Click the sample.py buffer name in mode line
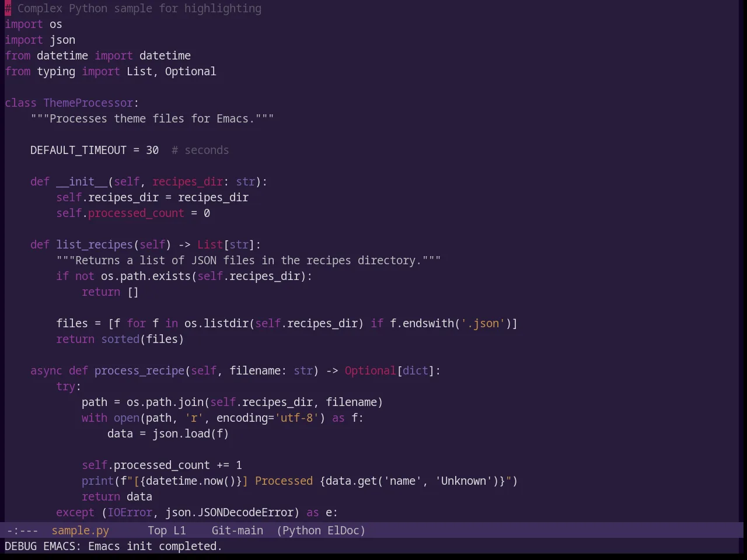Image resolution: width=747 pixels, height=560 pixels. [x=80, y=530]
